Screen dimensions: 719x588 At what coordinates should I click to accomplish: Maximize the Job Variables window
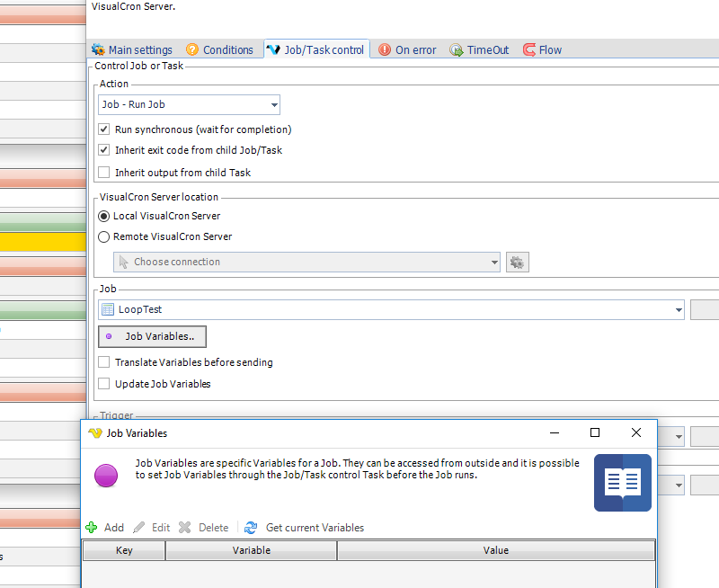595,432
